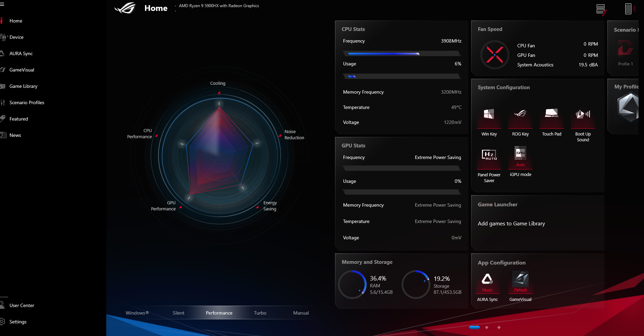
Task: Click the GPU Stats panel heading
Action: (353, 146)
